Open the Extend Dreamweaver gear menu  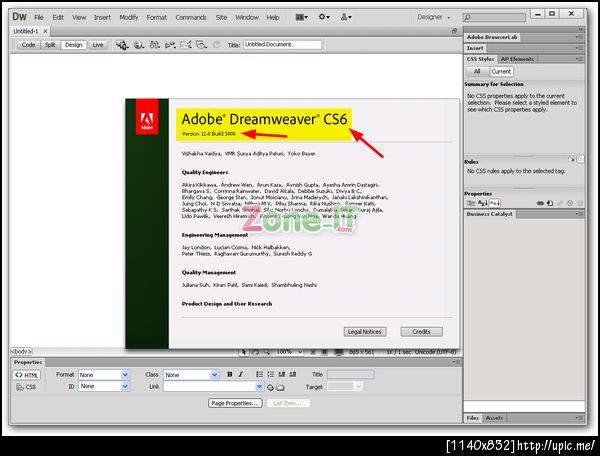324,17
